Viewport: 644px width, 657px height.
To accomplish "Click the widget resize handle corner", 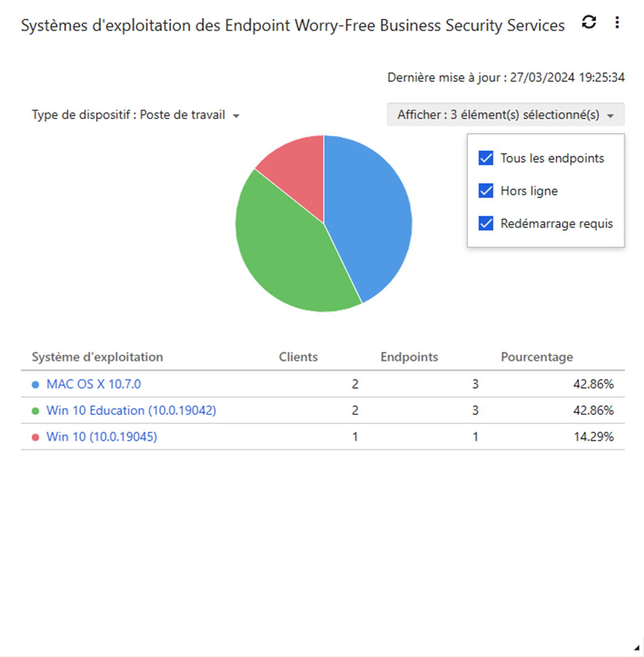I will 637,649.
